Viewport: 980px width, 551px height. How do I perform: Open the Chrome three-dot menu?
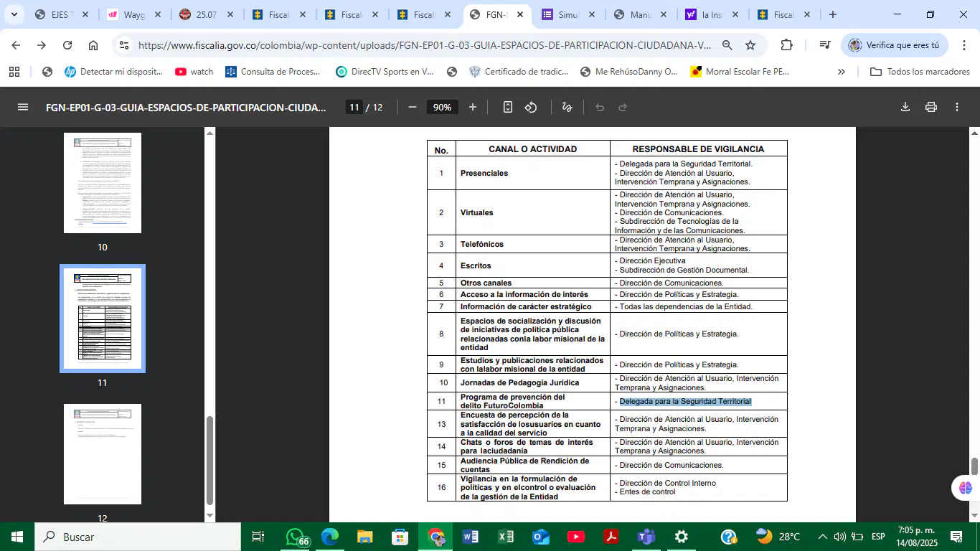963,45
